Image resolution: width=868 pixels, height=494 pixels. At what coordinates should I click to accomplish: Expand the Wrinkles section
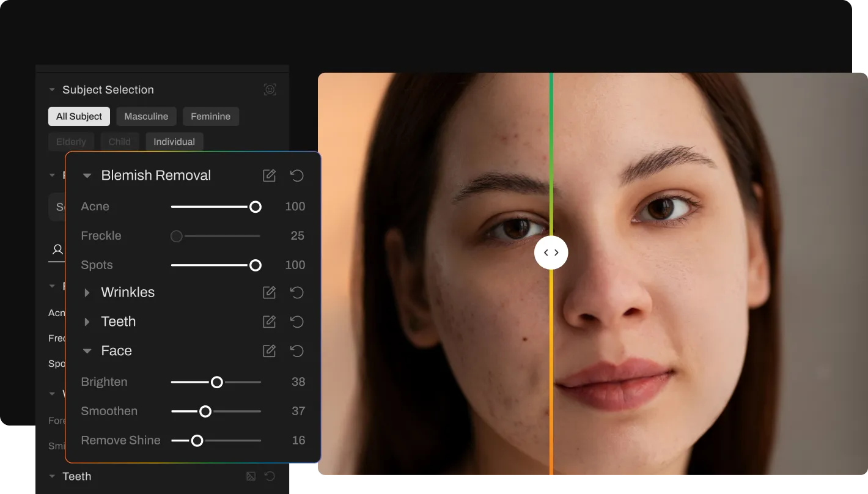pos(87,293)
